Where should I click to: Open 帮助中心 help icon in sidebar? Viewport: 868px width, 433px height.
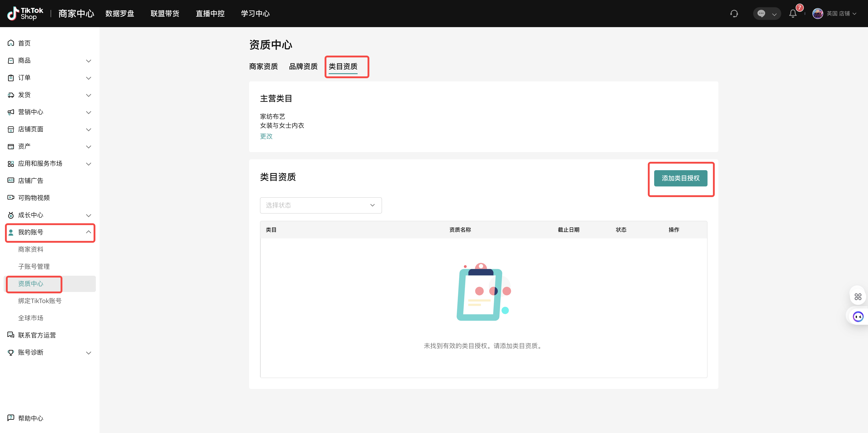11,418
